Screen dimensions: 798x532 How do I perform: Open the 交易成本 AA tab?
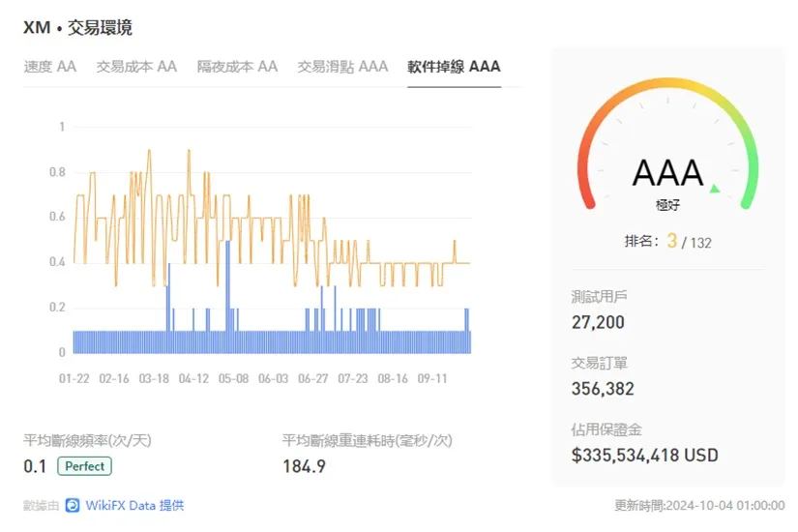[x=136, y=67]
